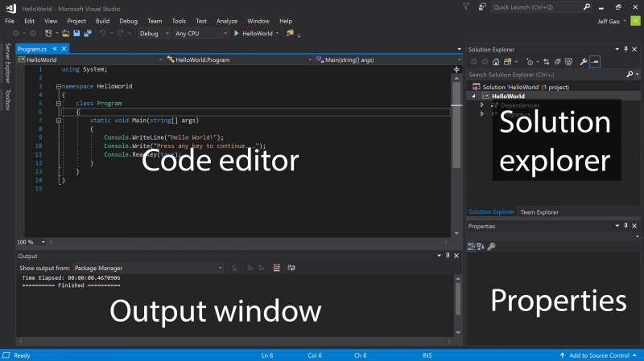Open the Server Explorer side tab
Image resolution: width=644 pixels, height=361 pixels.
pyautogui.click(x=7, y=64)
